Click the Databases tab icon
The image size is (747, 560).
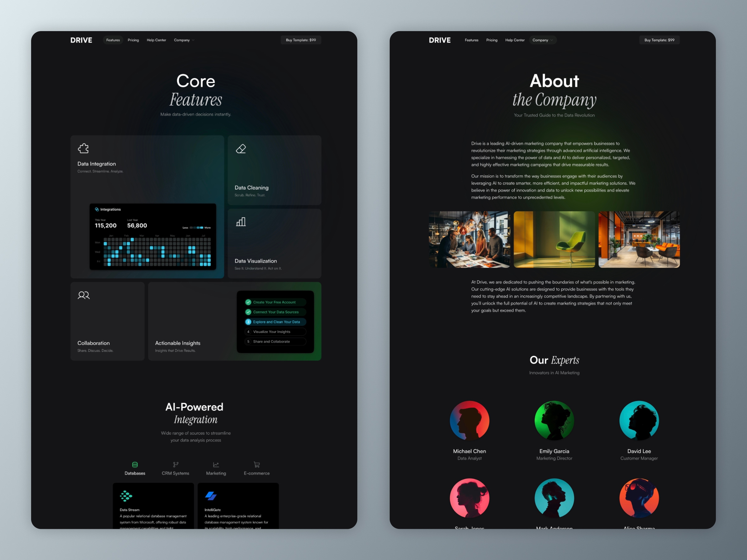(134, 465)
